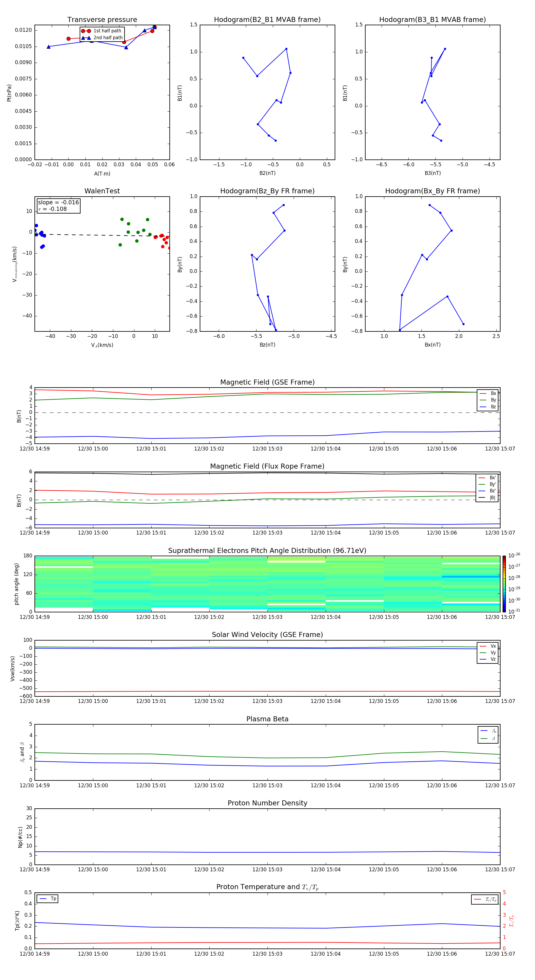Click '12/30 15:03' tick under GSE magnetic field
The height and width of the screenshot is (980, 535).
267,448
